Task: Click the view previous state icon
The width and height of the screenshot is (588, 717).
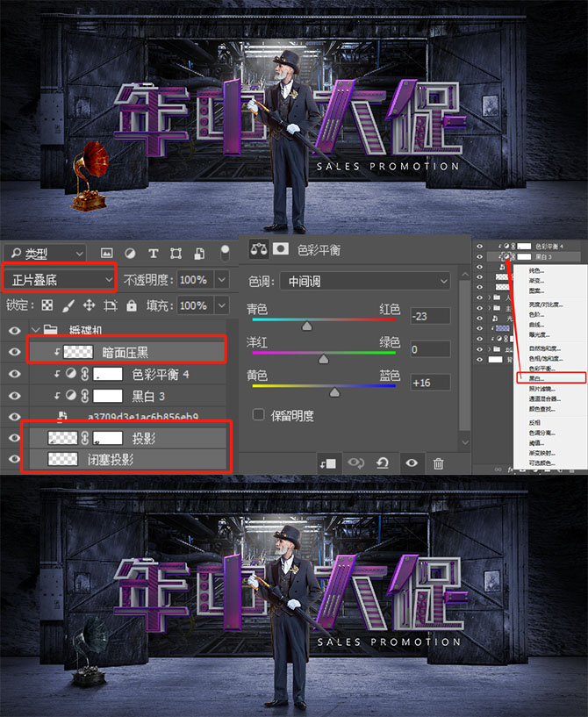Action: (355, 463)
